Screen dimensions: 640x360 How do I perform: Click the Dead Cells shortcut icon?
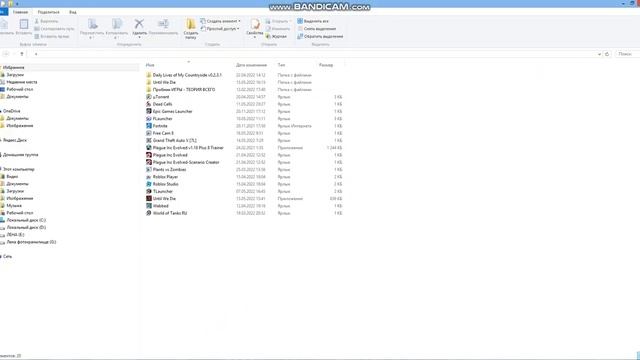click(149, 104)
